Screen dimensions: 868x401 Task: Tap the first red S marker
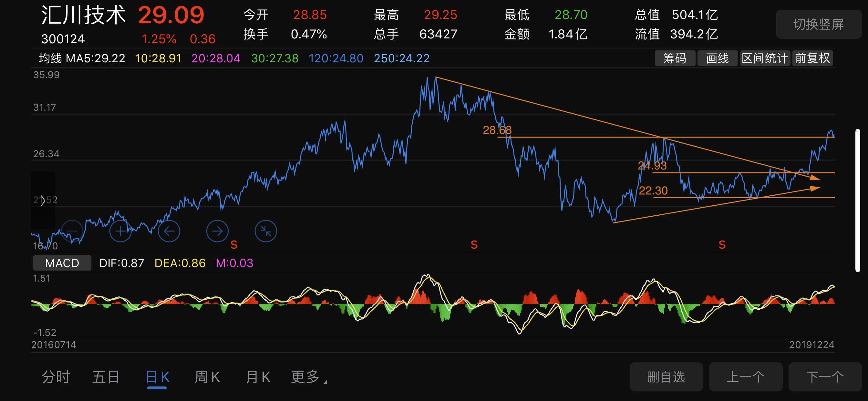[x=234, y=245]
